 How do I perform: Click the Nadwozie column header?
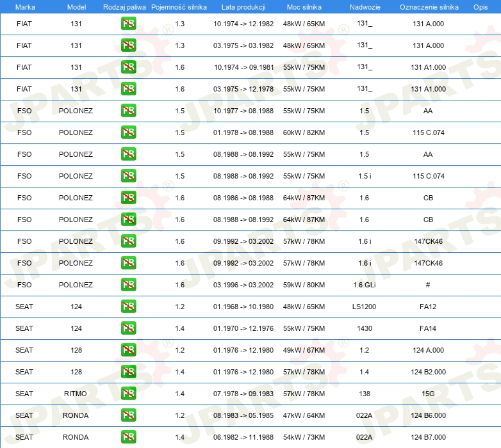click(365, 7)
